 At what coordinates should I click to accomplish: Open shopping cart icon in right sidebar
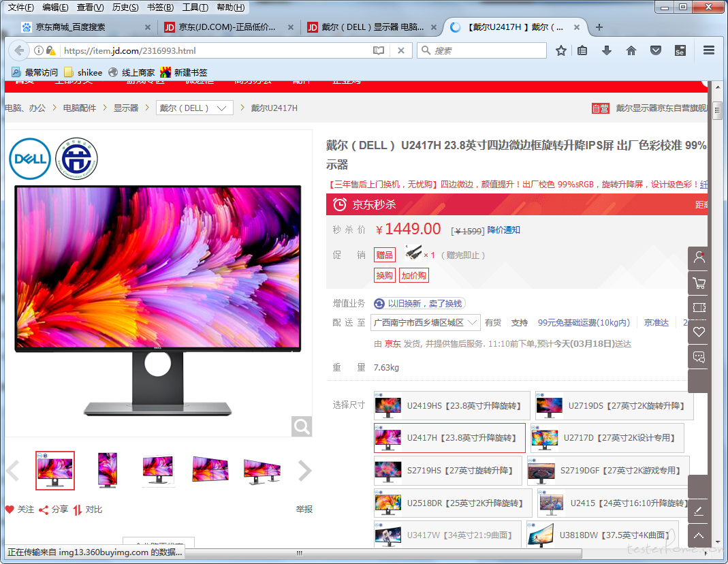699,283
